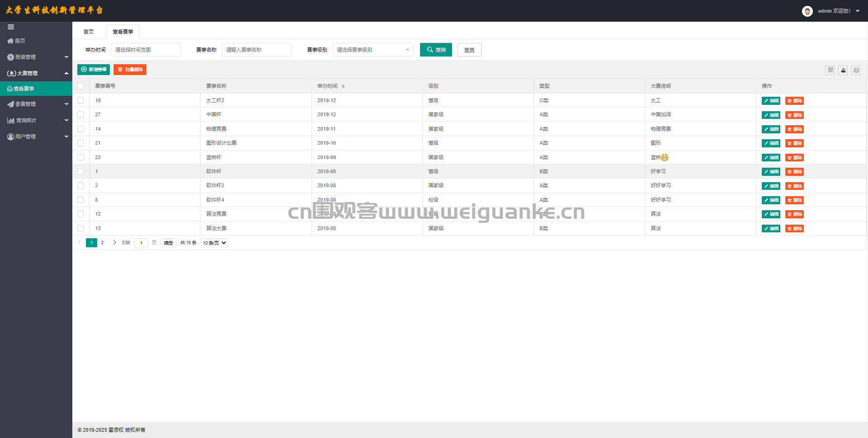Delete the 算法竞赛 row
This screenshot has height=438, width=868.
pyautogui.click(x=794, y=214)
